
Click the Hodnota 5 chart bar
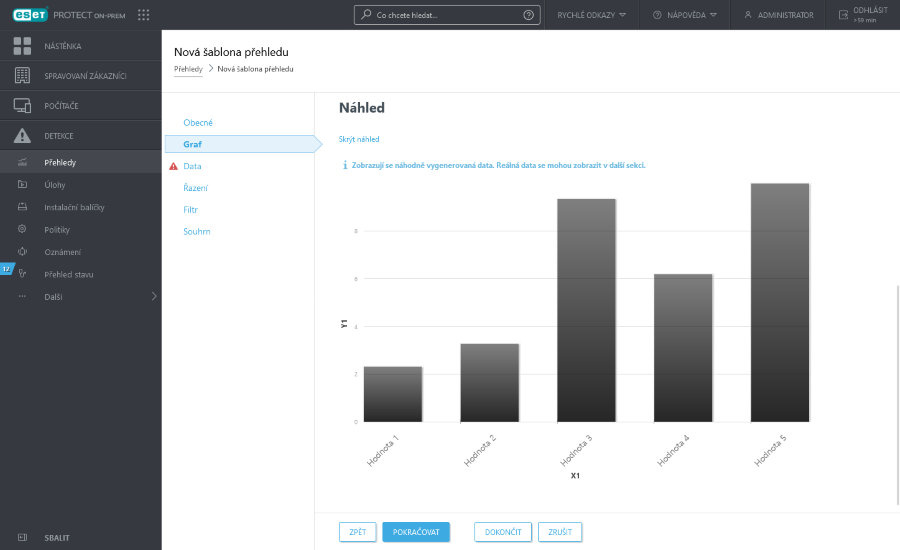pyautogui.click(x=780, y=303)
